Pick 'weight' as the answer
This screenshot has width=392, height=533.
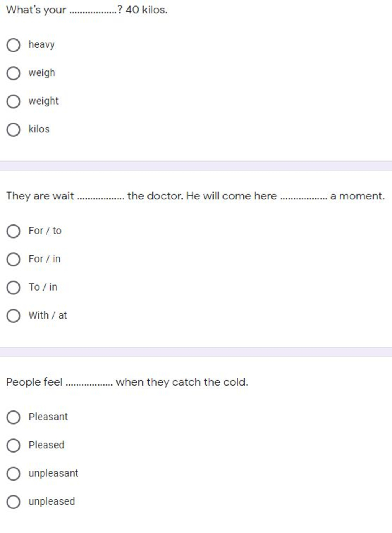point(13,101)
